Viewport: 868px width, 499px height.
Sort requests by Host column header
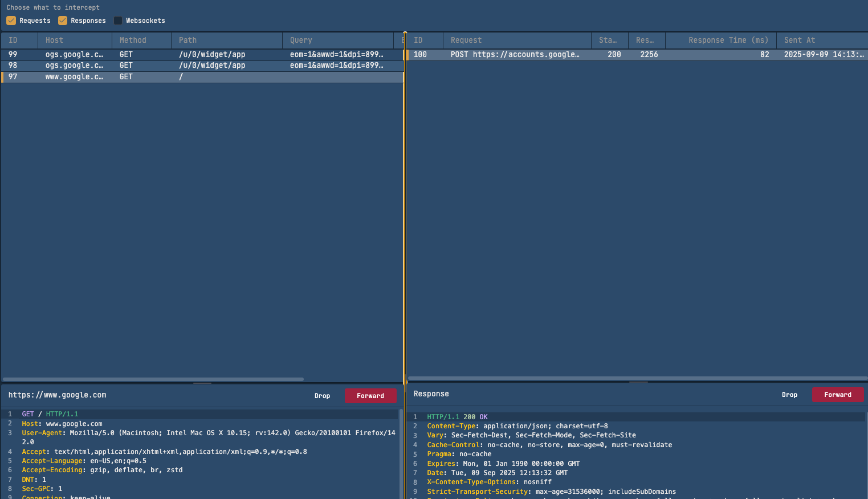75,40
